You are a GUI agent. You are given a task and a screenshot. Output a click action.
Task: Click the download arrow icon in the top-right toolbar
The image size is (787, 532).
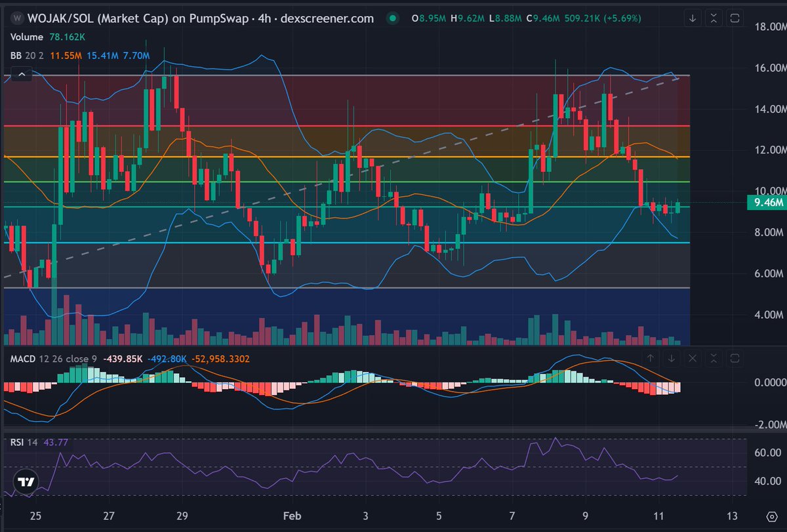click(693, 18)
